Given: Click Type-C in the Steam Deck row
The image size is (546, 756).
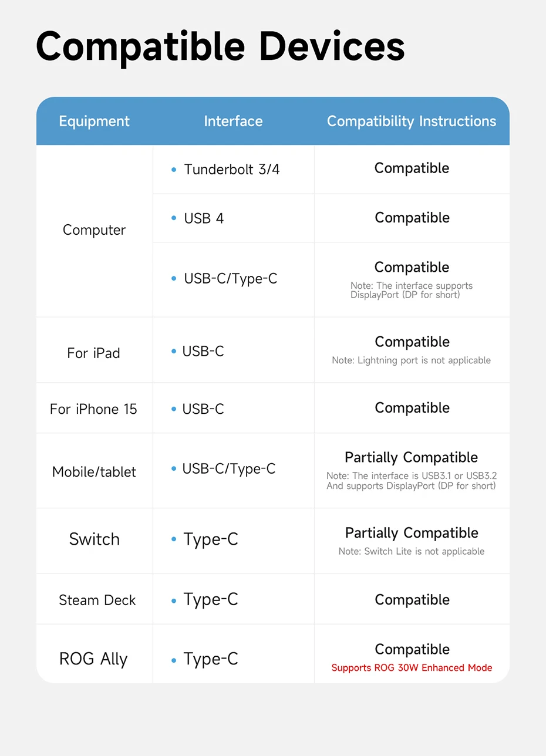Looking at the screenshot, I should [x=210, y=599].
